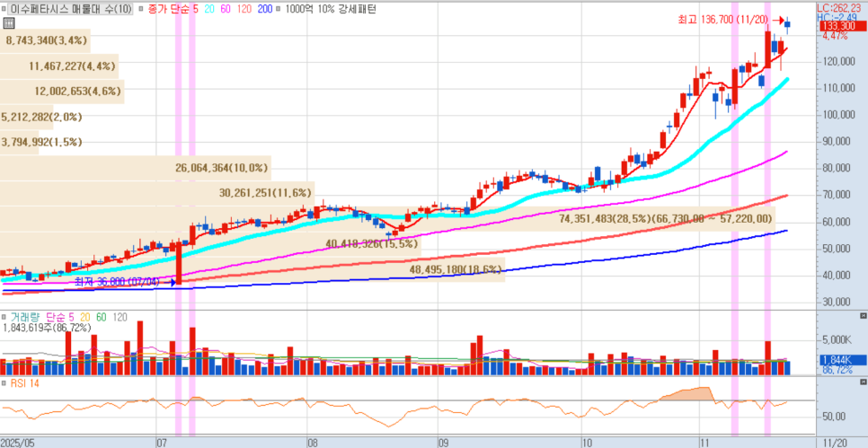Click the 8,743,340(3.4%) volume profile bar
868x448 pixels.
45,40
